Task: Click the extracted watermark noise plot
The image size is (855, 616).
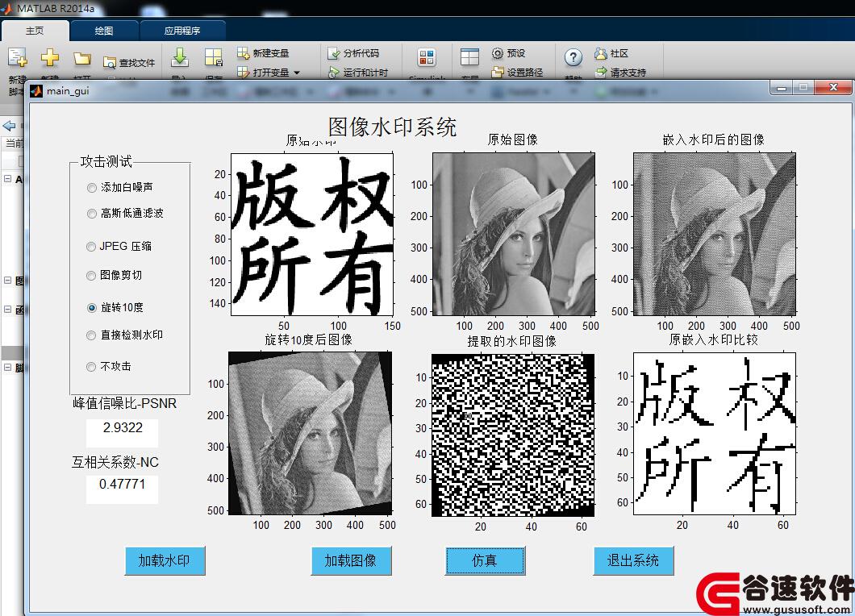Action: (x=513, y=435)
